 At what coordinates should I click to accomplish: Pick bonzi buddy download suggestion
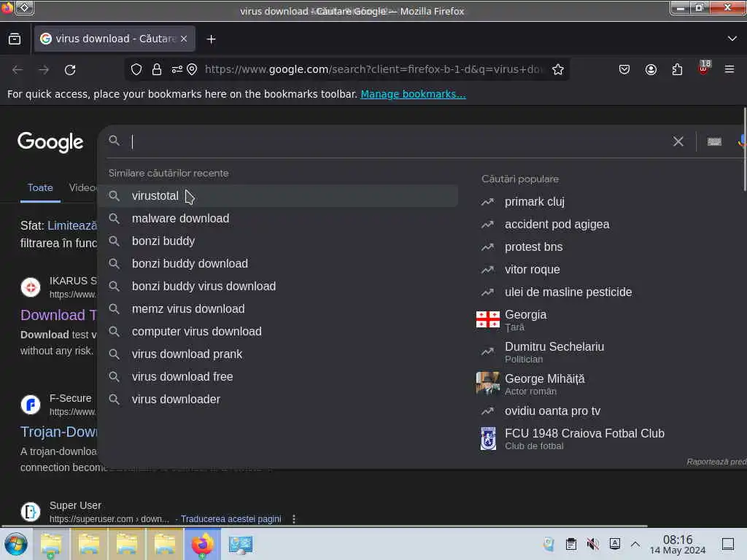[278, 264]
